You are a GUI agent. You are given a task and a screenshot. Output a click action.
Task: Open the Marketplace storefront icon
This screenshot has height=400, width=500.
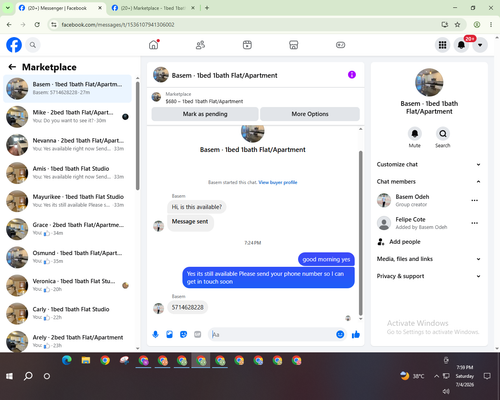[293, 45]
